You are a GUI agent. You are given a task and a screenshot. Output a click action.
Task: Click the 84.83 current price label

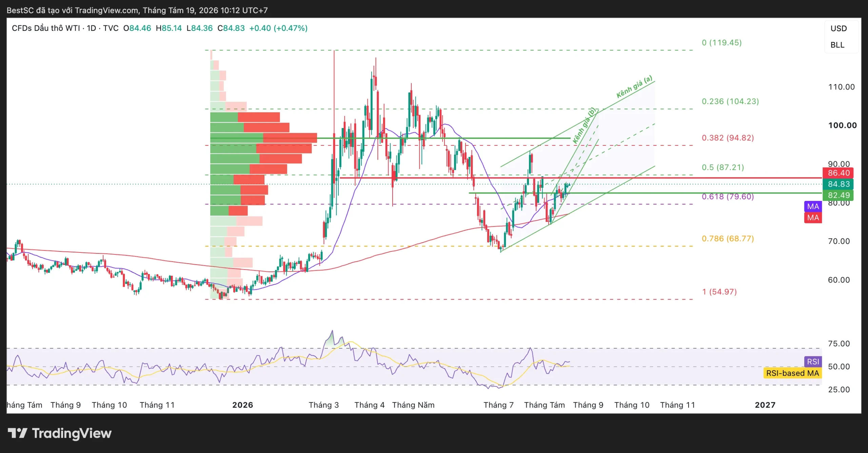[839, 184]
